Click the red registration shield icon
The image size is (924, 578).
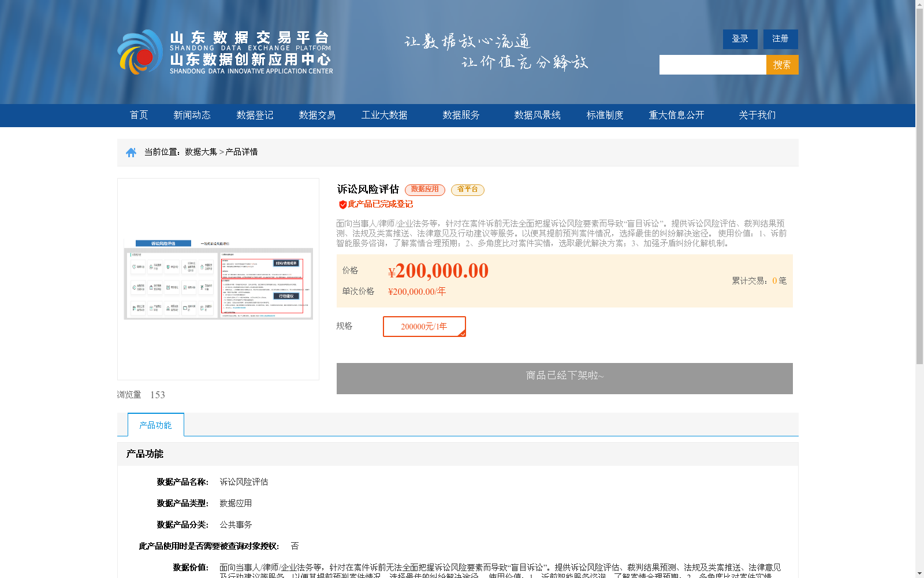342,205
